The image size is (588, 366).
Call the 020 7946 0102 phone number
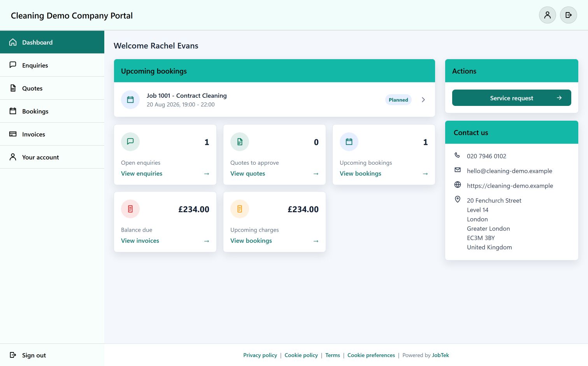click(486, 156)
